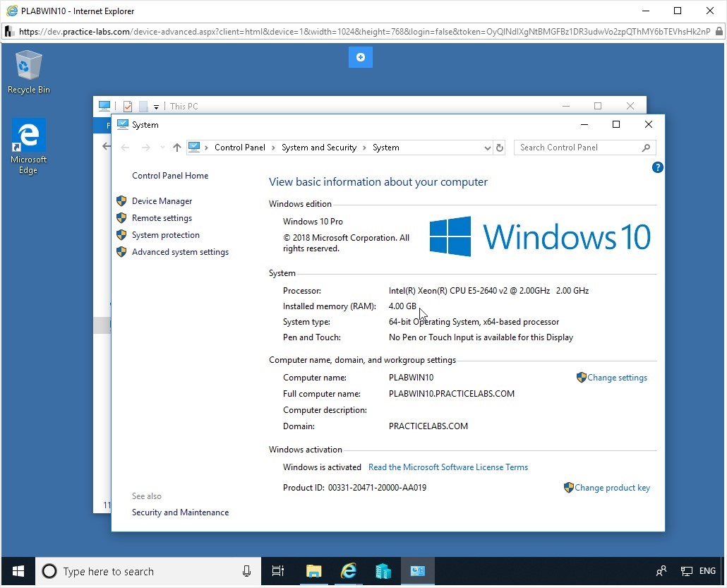Click computer icon in This PC title bar
This screenshot has height=588, width=727.
click(104, 106)
